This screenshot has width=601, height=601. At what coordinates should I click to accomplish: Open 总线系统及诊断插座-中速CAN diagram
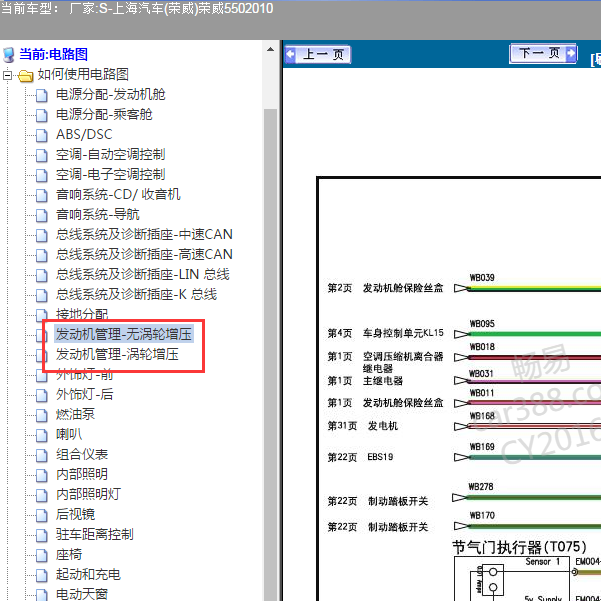(x=144, y=234)
